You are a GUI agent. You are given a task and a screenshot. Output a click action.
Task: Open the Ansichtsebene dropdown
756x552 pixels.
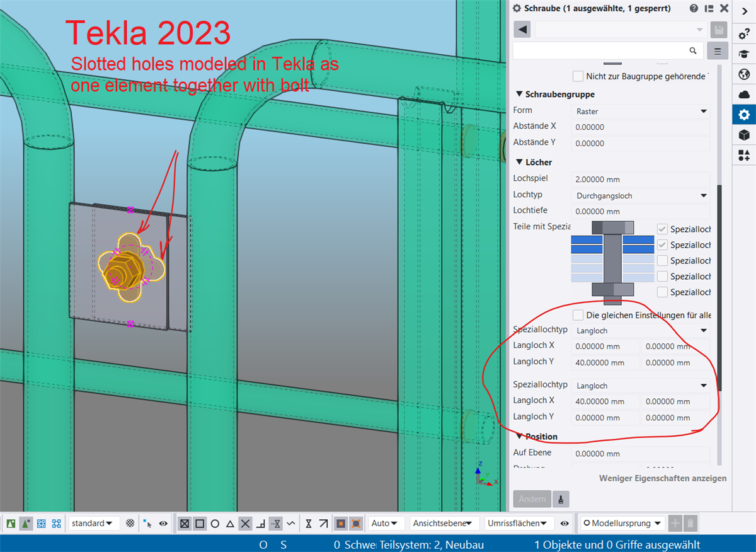click(x=444, y=523)
